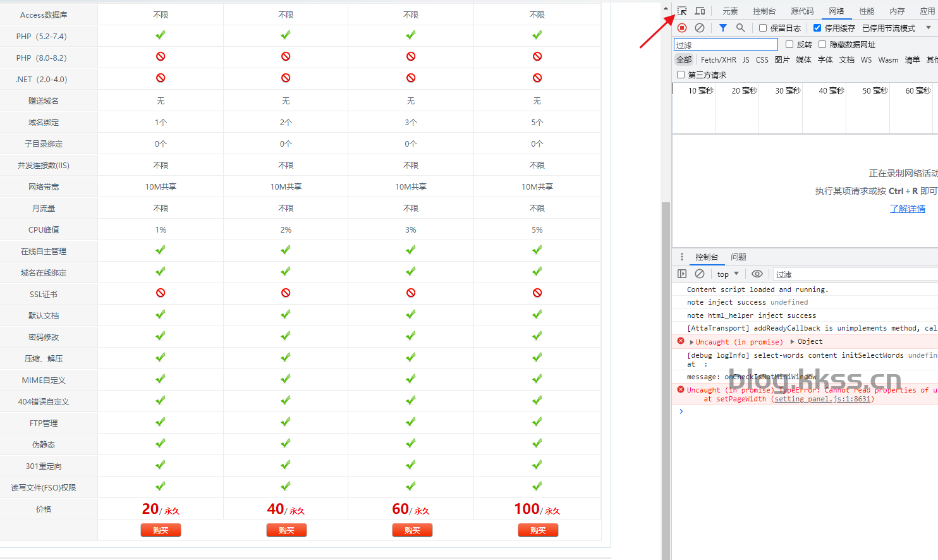The image size is (938, 560).
Task: Open network search magnifier
Action: click(x=741, y=28)
